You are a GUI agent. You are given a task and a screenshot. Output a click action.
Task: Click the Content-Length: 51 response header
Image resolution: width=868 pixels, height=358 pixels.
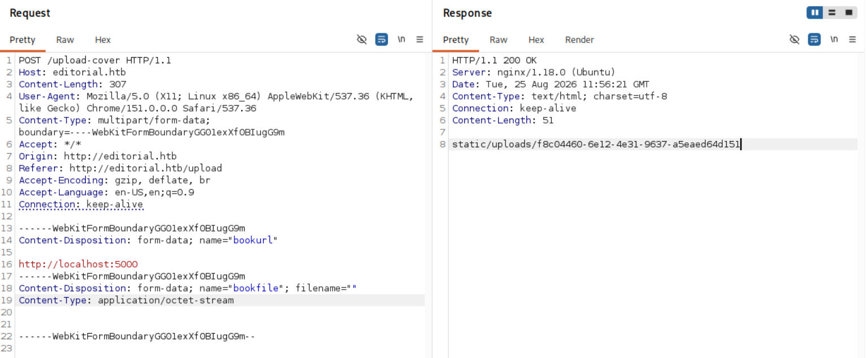(x=503, y=120)
